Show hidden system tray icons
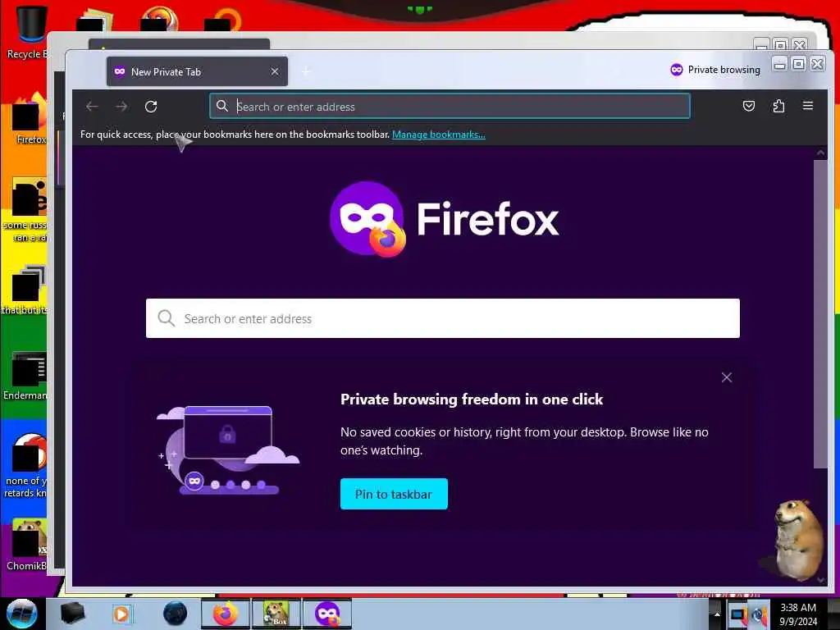 [x=716, y=614]
